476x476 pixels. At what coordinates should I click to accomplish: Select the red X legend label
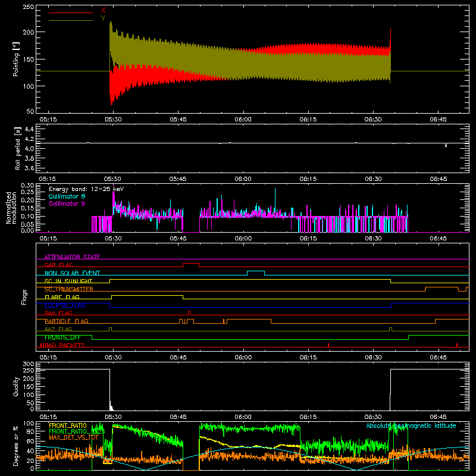click(103, 11)
